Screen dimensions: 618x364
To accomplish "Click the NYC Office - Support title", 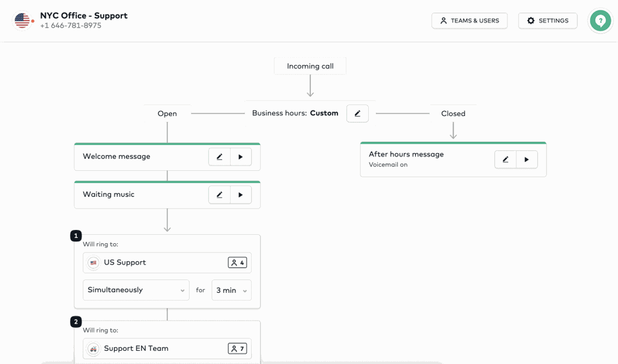I will click(x=84, y=16).
